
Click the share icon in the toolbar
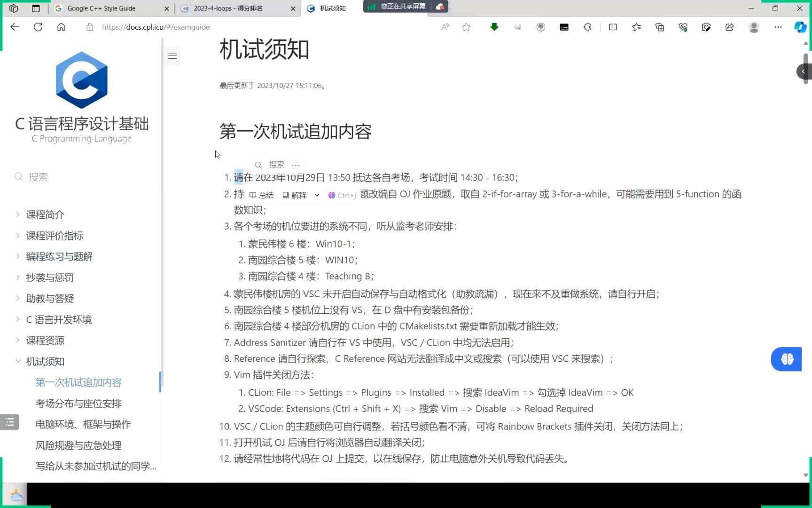[730, 27]
